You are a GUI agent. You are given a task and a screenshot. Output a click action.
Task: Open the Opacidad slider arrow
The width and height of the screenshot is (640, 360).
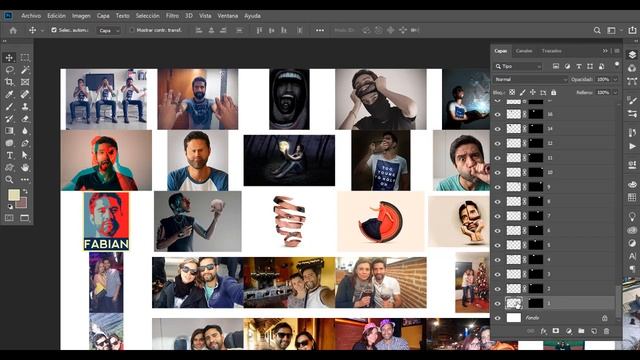(x=615, y=80)
